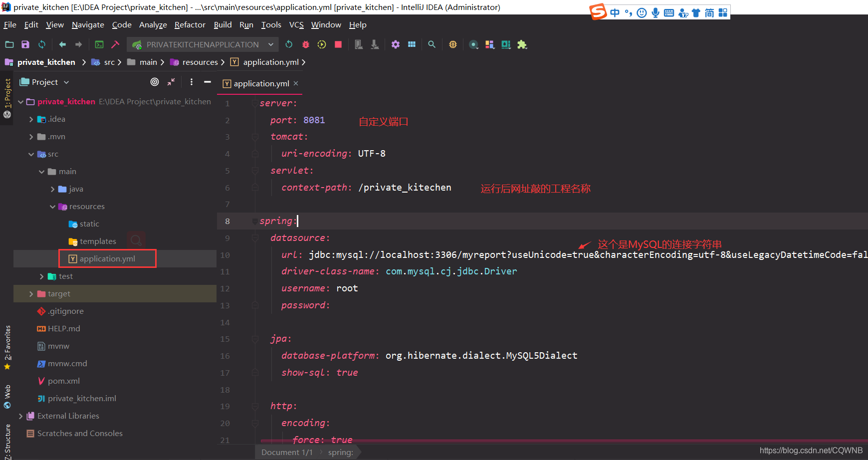Open Project panel options menu
This screenshot has width=868, height=460.
192,82
